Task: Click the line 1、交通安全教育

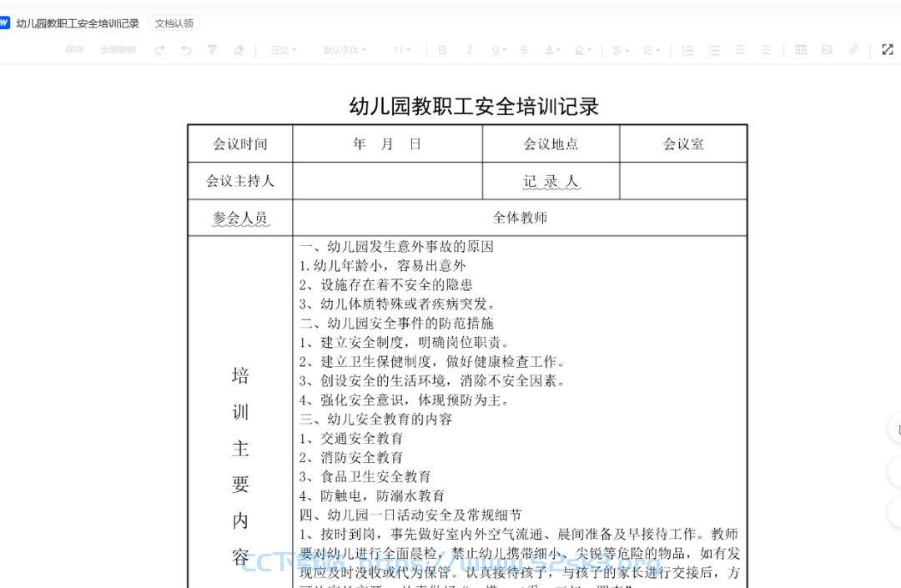Action: 351,439
